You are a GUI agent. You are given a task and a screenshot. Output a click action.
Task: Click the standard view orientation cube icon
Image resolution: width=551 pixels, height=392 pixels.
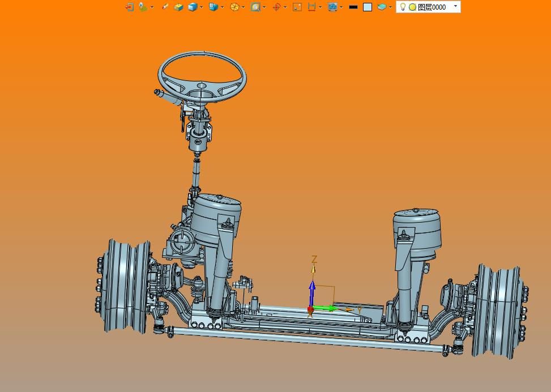click(x=213, y=7)
